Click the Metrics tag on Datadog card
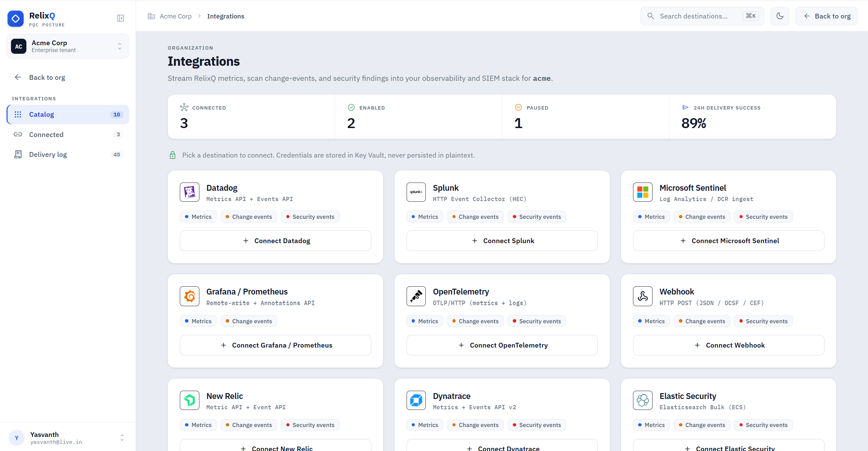868x451 pixels. coord(198,217)
